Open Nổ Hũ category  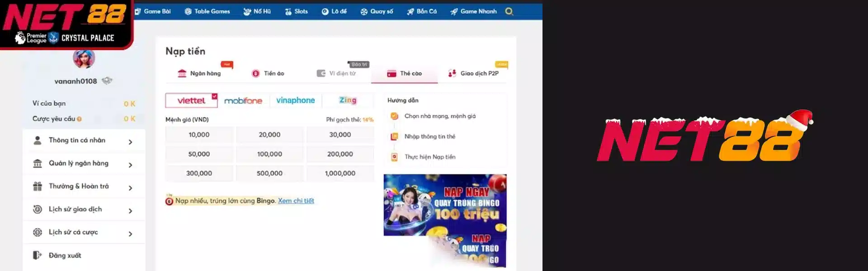point(257,11)
